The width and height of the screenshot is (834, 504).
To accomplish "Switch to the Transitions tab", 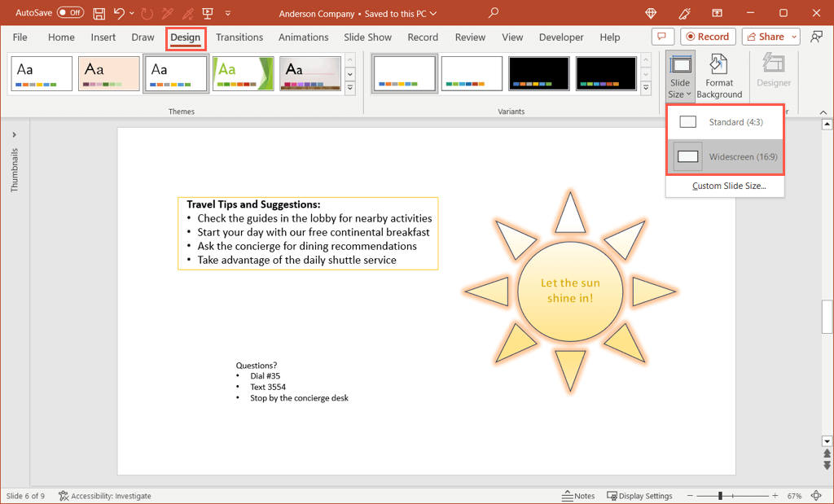I will (239, 37).
